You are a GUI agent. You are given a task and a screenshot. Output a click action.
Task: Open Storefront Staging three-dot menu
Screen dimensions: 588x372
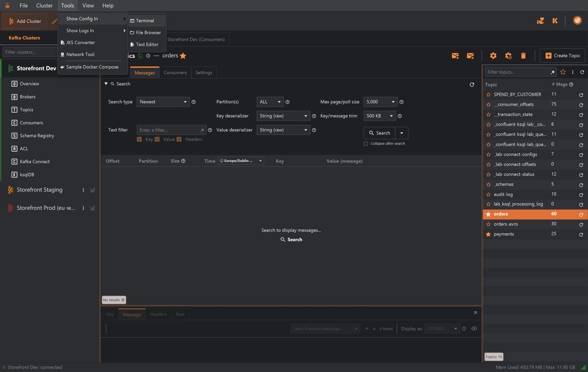83,190
